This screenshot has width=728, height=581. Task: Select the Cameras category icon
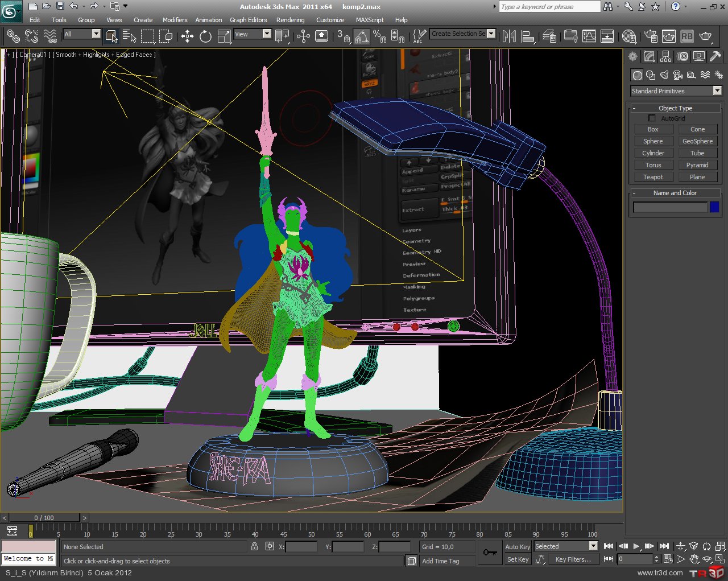coord(678,75)
